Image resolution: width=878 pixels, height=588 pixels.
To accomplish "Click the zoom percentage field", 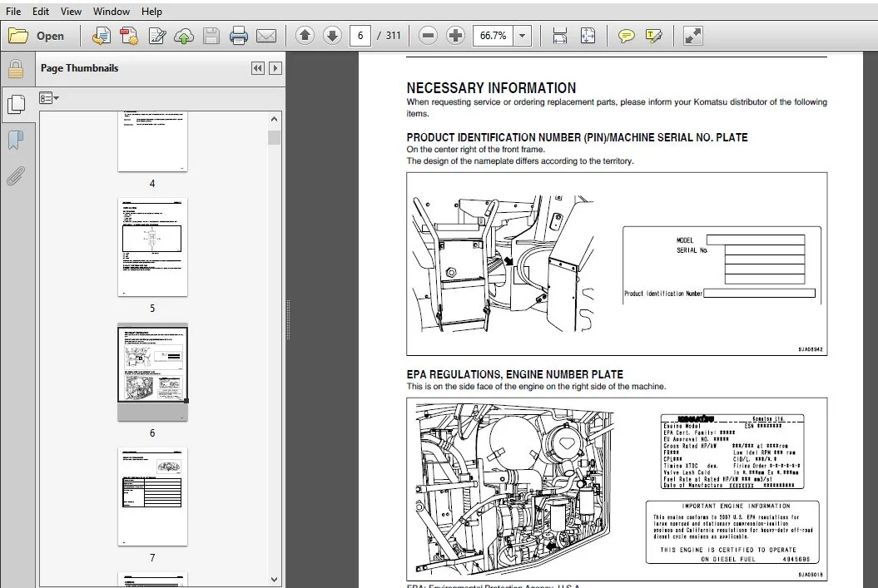I will click(x=493, y=35).
